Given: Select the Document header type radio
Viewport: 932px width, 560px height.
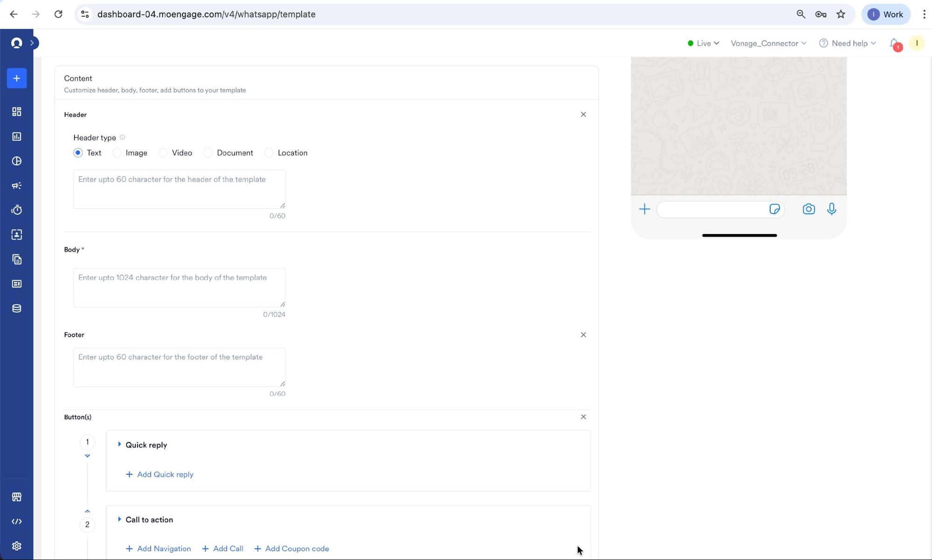Looking at the screenshot, I should [208, 153].
